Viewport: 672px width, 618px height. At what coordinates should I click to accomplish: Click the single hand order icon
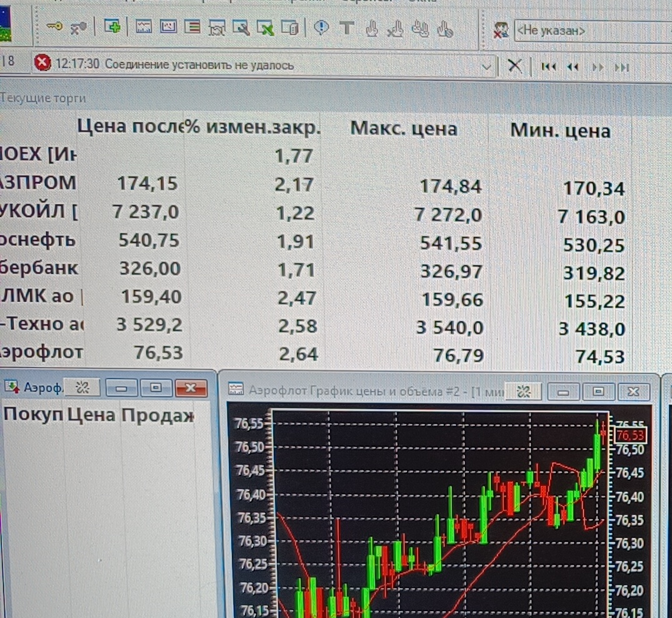point(371,29)
